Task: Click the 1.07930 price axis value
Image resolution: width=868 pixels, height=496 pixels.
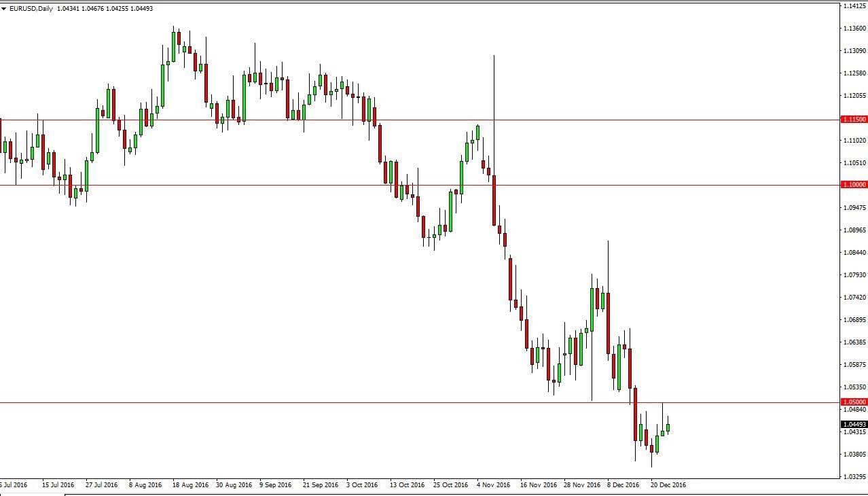Action: click(854, 275)
